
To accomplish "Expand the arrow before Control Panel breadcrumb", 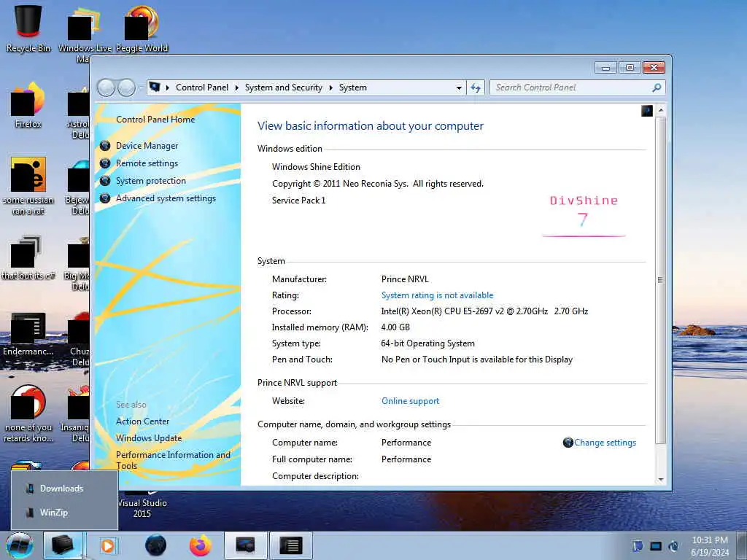I will 167,88.
